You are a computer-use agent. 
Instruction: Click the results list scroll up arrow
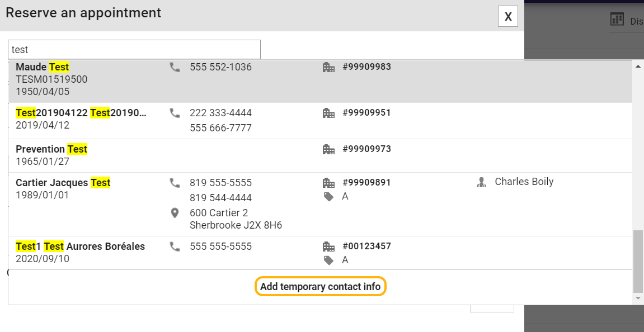tap(638, 66)
